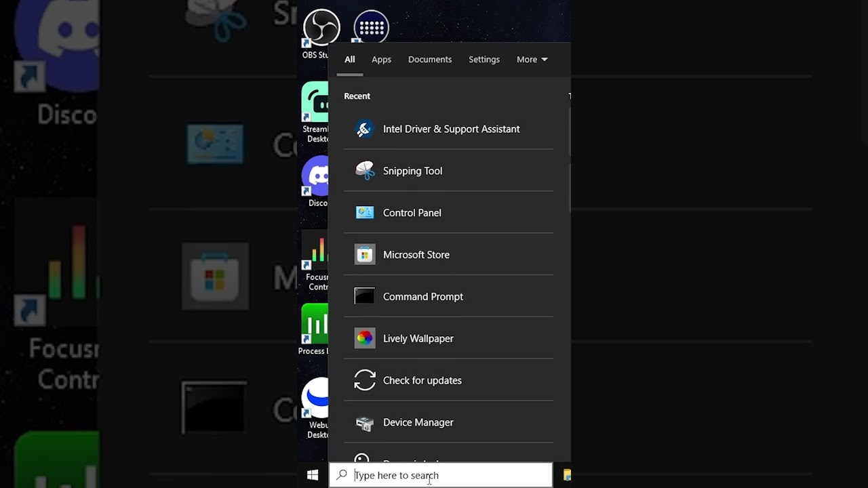Image resolution: width=868 pixels, height=488 pixels.
Task: Expand the More dropdown menu
Action: coord(532,60)
